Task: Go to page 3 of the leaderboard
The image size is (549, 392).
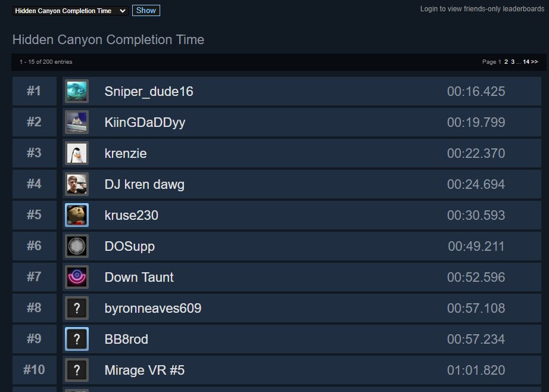Action: point(513,61)
